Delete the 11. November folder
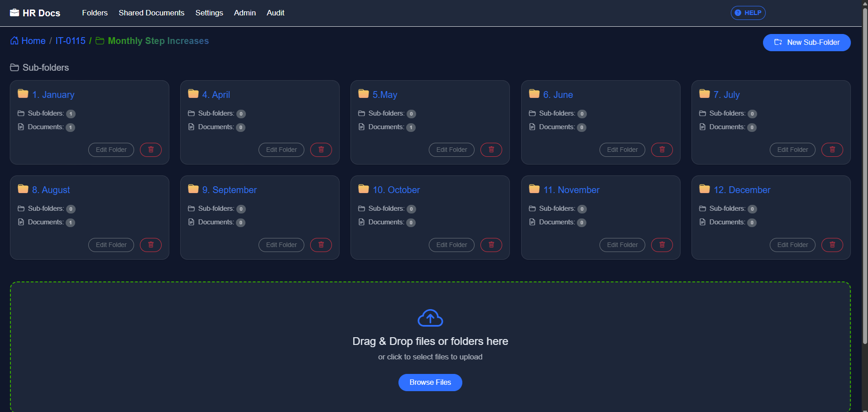This screenshot has width=868, height=412. click(662, 245)
